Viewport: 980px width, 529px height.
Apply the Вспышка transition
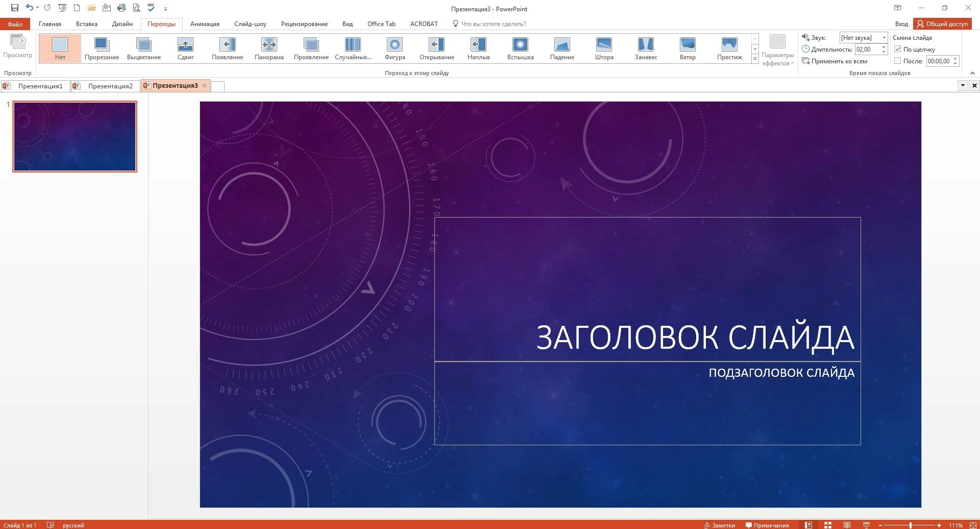[x=521, y=49]
